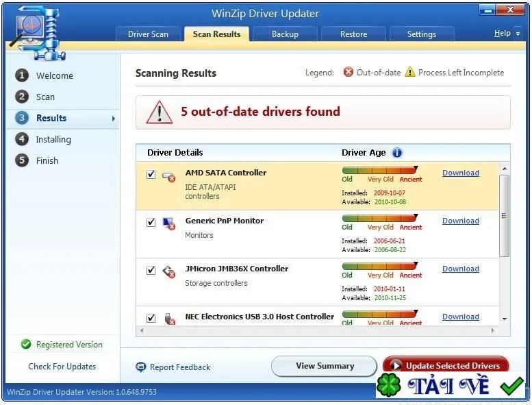
Task: Click the AMD SATA driver age bar
Action: [380, 170]
